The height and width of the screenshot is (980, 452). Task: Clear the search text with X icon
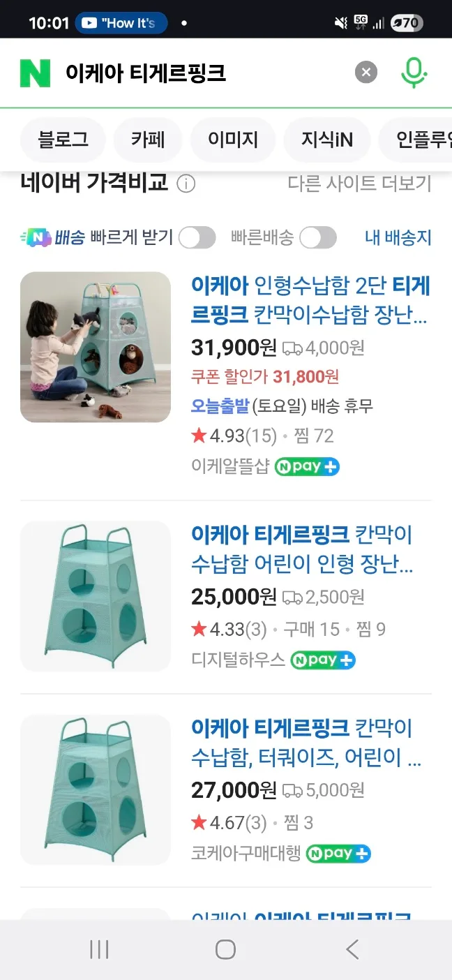coord(366,73)
